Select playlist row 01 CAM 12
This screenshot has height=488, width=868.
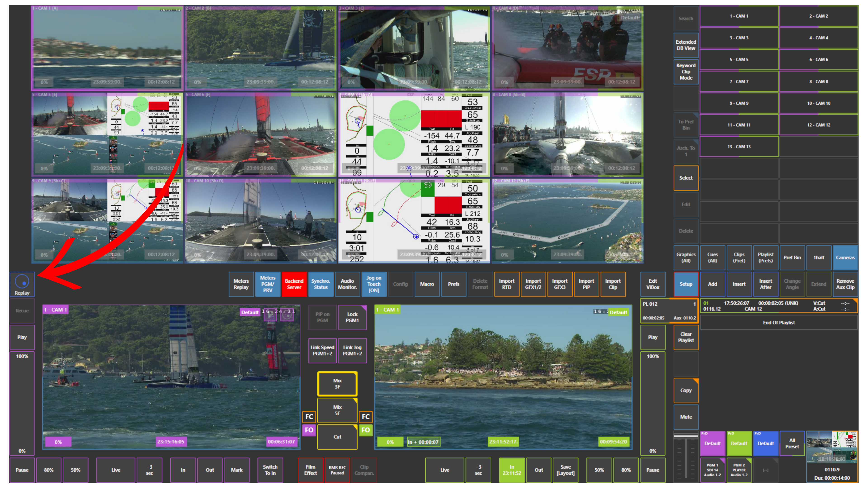point(779,306)
